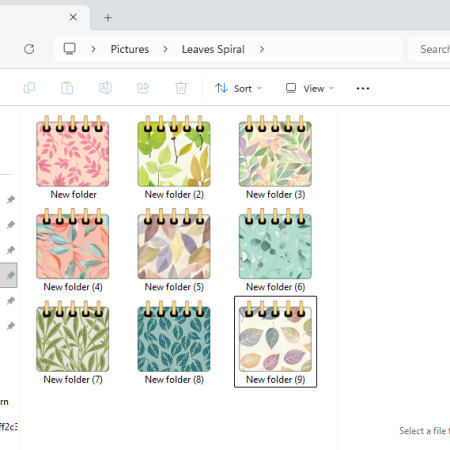This screenshot has height=450, width=450.
Task: Select the pink leaves New folder icon
Action: tap(73, 151)
